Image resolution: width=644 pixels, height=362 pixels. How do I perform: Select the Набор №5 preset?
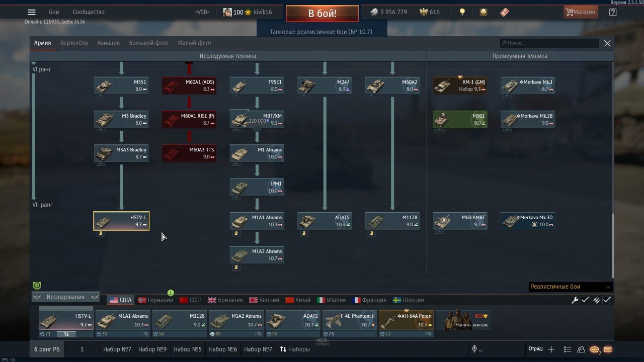[188, 349]
